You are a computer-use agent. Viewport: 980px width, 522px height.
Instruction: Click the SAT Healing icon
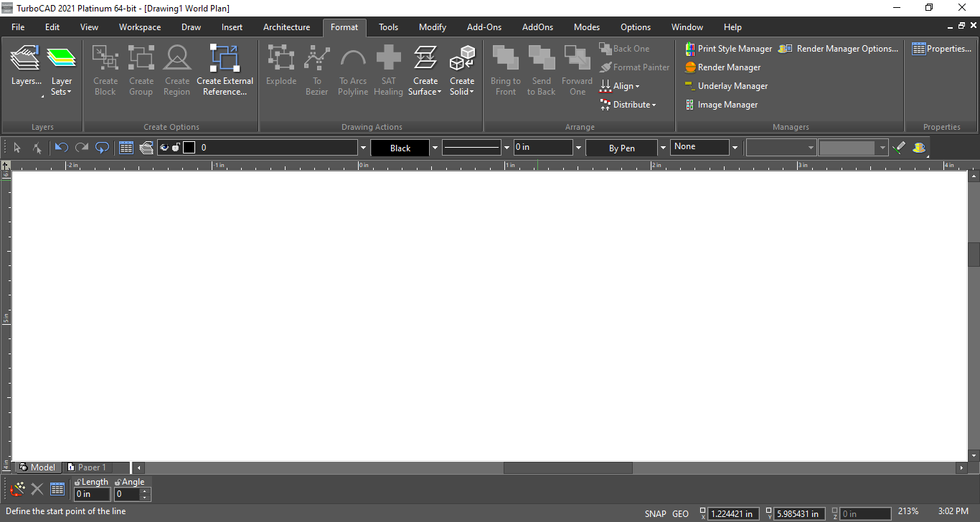click(389, 57)
